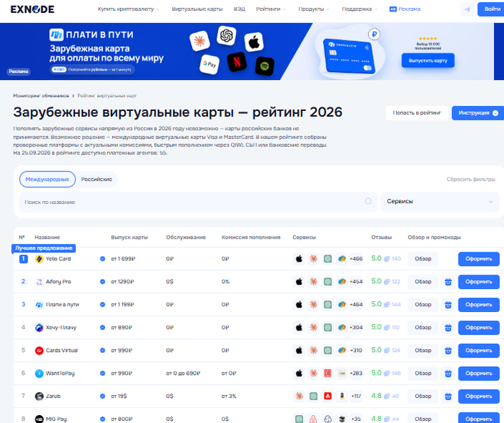Expand Поддержка menu

point(359,9)
